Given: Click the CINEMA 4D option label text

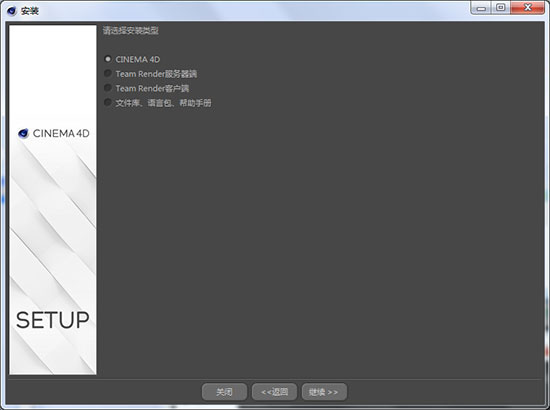Looking at the screenshot, I should (x=138, y=60).
